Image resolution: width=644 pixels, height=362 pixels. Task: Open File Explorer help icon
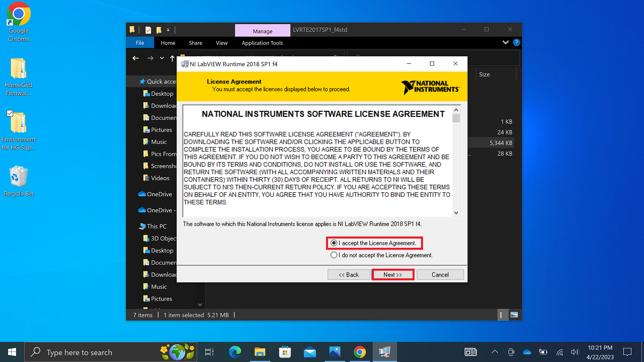click(516, 42)
